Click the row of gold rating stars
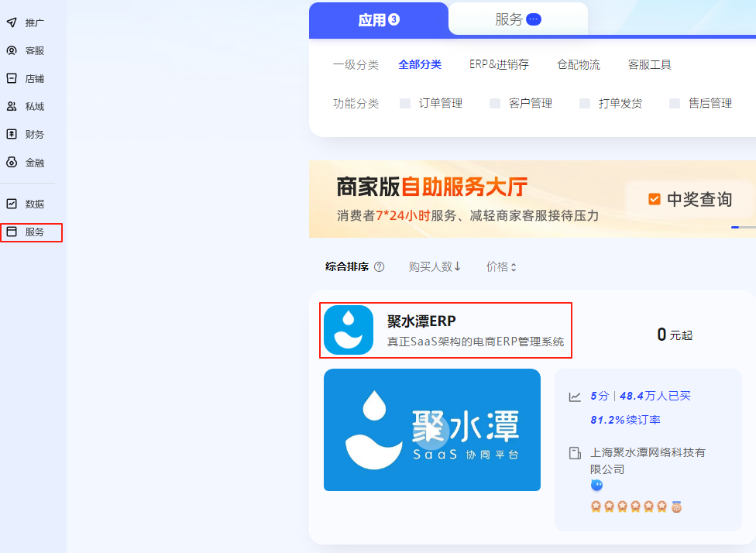The width and height of the screenshot is (756, 553). pyautogui.click(x=629, y=507)
